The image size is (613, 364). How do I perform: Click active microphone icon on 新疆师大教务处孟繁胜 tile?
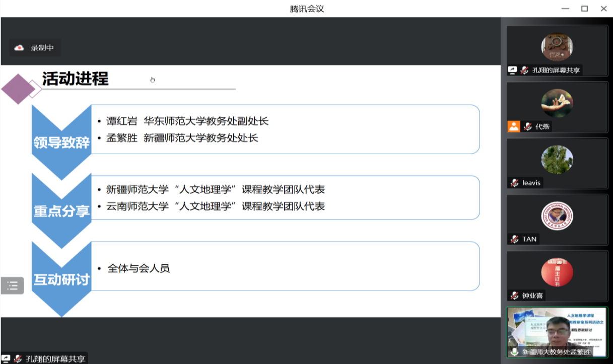pos(514,352)
